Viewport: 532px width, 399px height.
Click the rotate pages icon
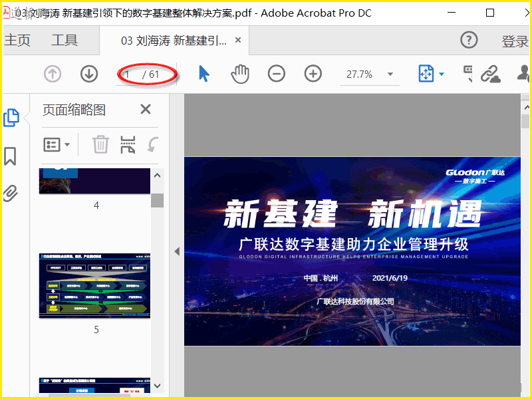click(153, 144)
